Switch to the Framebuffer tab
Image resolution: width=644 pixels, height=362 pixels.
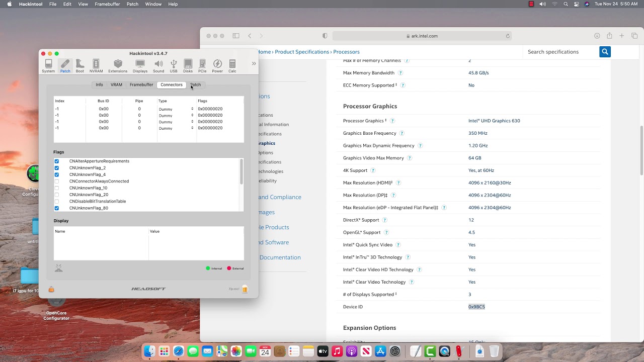pyautogui.click(x=141, y=84)
